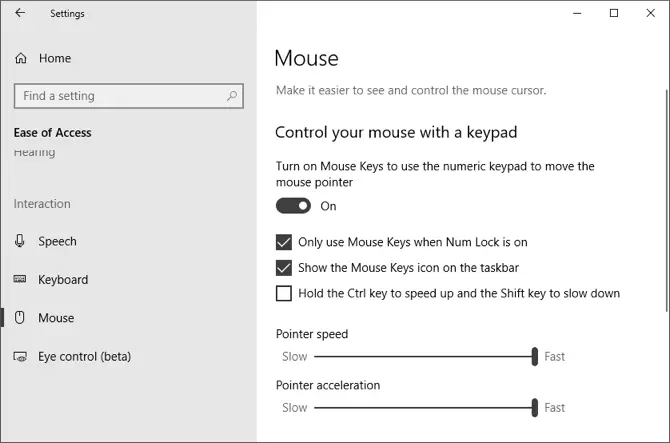Uncheck Show the Mouse Keys icon on taskbar
The height and width of the screenshot is (443, 670).
pyautogui.click(x=284, y=268)
